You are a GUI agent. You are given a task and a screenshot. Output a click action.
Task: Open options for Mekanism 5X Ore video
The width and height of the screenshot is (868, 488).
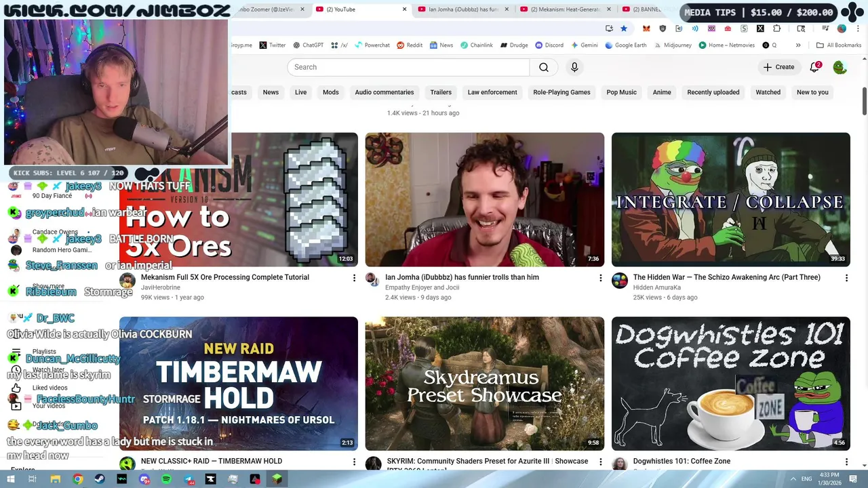coord(354,278)
